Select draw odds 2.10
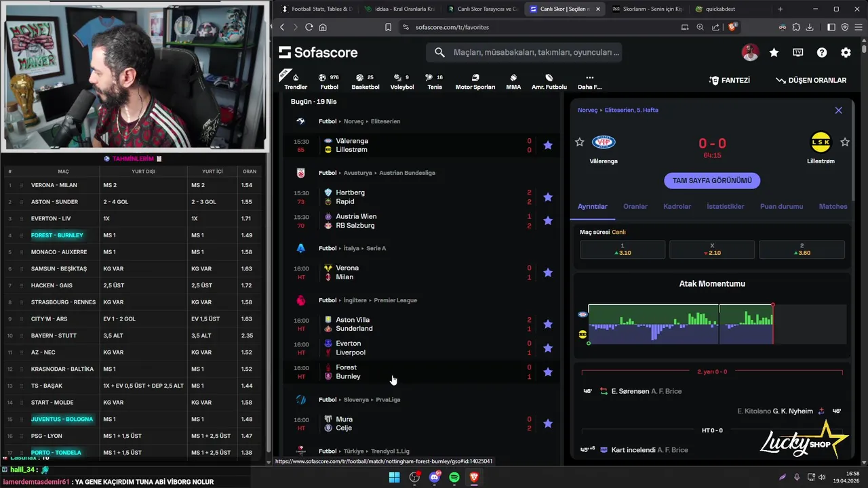The height and width of the screenshot is (488, 868). point(712,249)
